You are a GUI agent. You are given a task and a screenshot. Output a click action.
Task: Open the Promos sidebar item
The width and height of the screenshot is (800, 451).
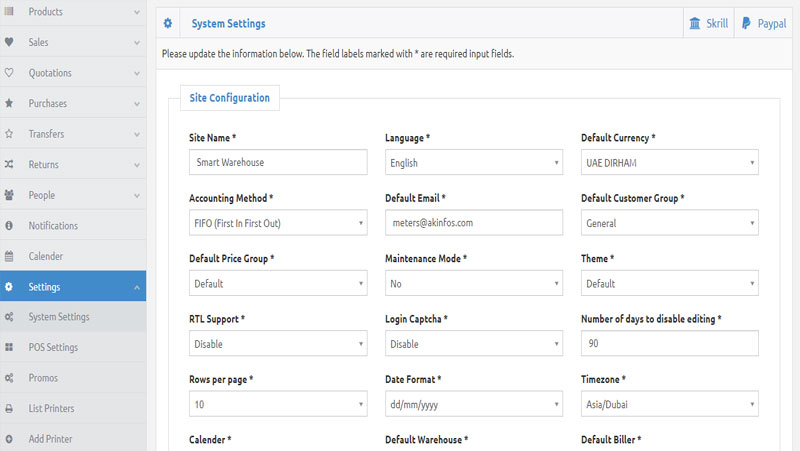[x=43, y=378]
